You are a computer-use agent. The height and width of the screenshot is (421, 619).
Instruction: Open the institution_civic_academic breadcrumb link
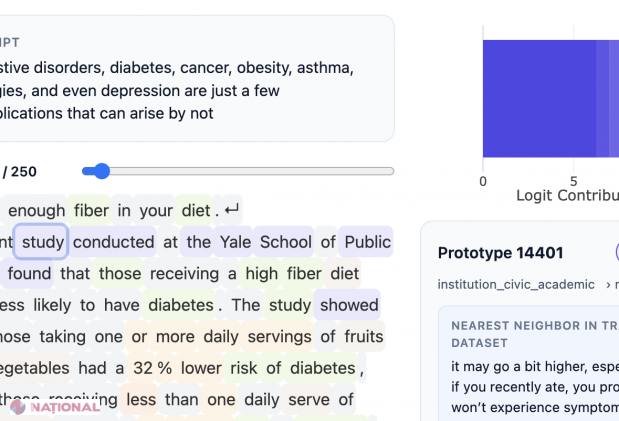click(516, 285)
